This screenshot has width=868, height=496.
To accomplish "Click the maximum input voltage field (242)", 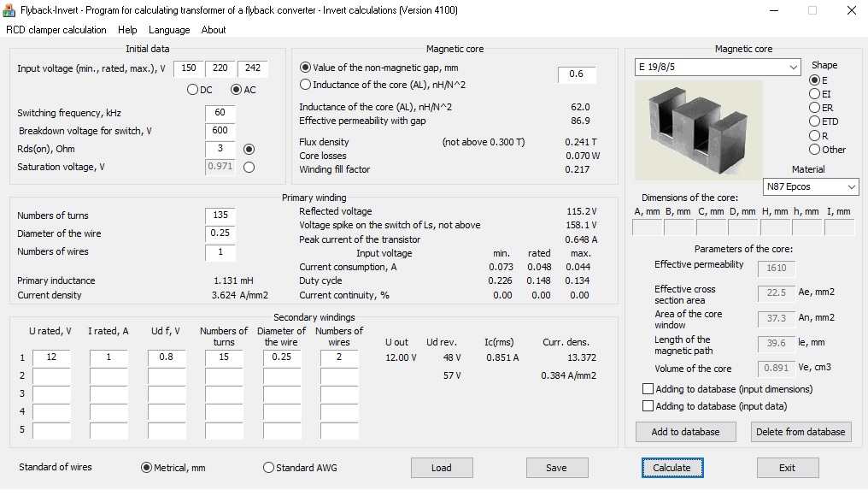I will click(x=253, y=68).
